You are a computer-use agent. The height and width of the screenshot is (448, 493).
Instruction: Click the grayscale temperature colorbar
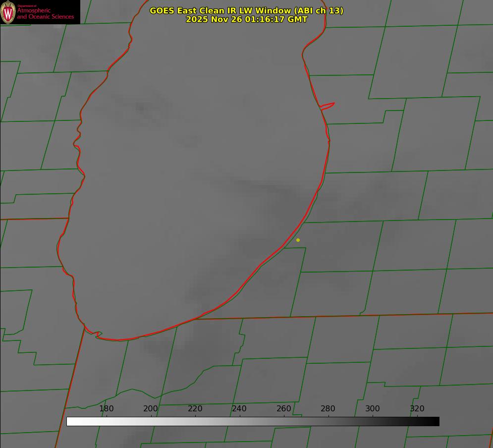(253, 421)
